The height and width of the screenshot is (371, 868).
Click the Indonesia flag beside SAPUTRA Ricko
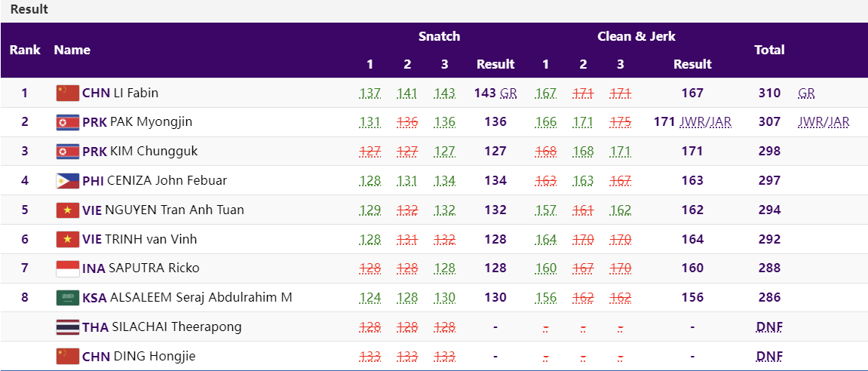coord(68,268)
